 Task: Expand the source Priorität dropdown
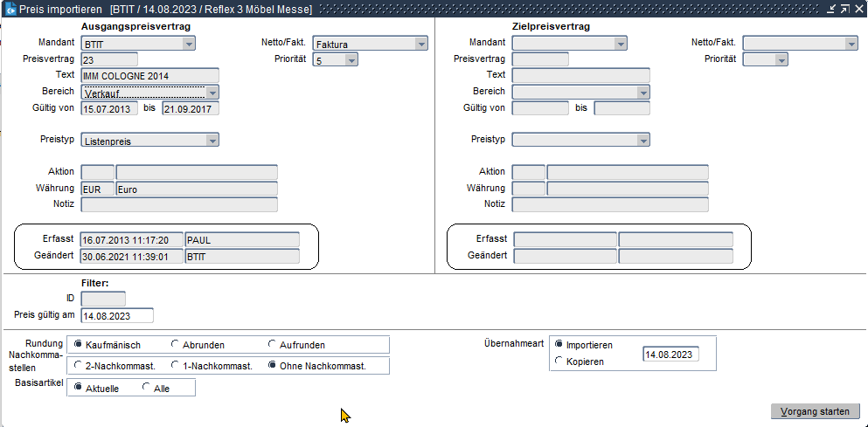pos(351,60)
